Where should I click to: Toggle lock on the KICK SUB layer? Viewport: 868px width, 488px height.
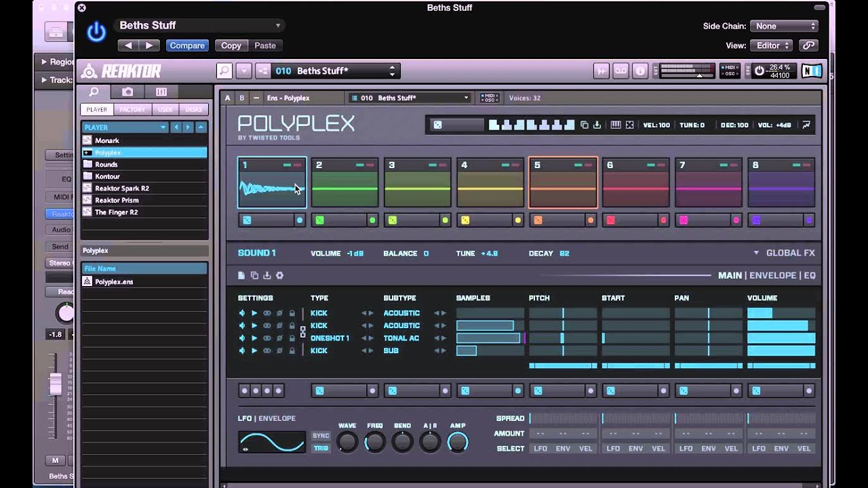(x=292, y=350)
